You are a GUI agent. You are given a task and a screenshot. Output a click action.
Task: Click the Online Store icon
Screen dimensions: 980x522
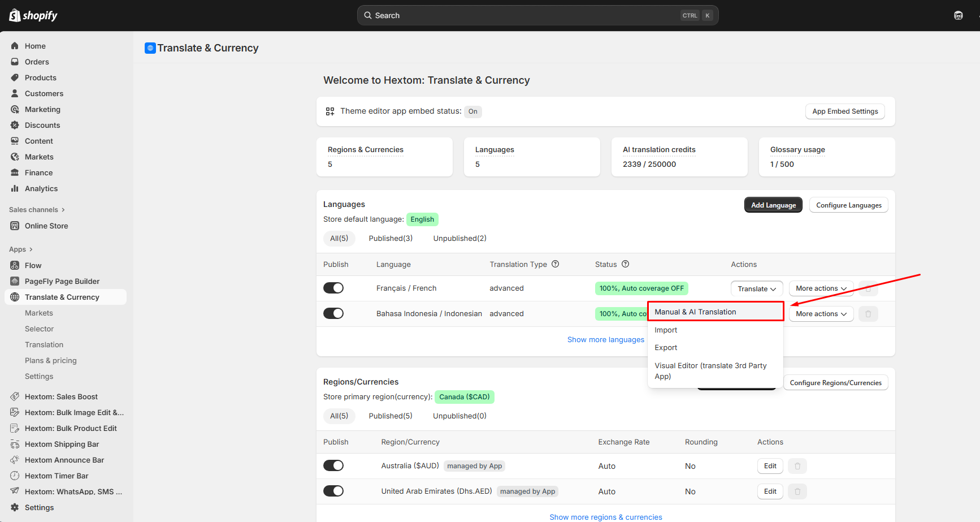(x=15, y=226)
